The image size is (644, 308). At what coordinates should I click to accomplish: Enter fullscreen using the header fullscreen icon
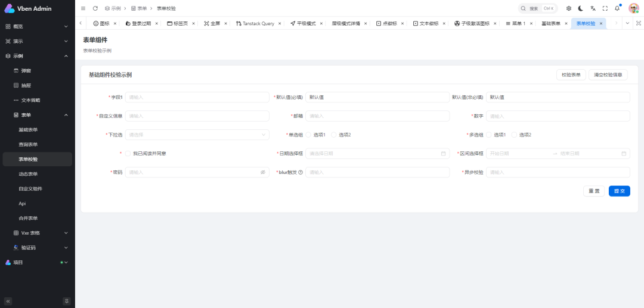[x=605, y=8]
